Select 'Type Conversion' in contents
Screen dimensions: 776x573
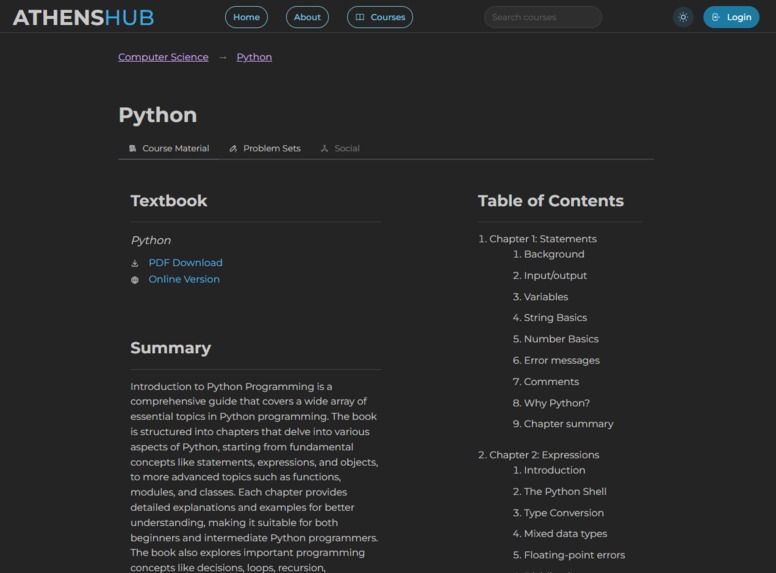564,513
